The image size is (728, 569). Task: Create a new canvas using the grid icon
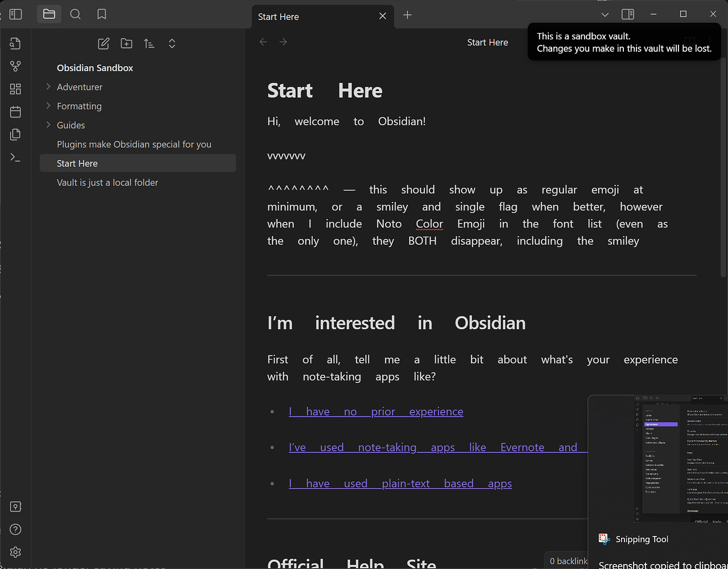pyautogui.click(x=15, y=89)
